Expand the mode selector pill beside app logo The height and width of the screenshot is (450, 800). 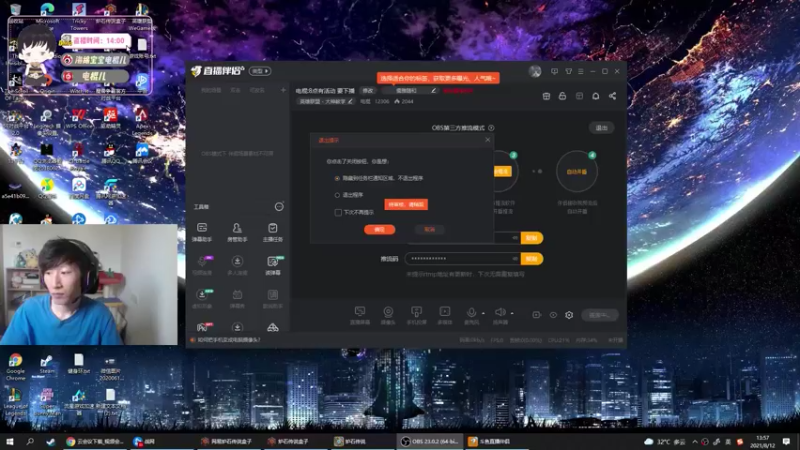(x=260, y=71)
